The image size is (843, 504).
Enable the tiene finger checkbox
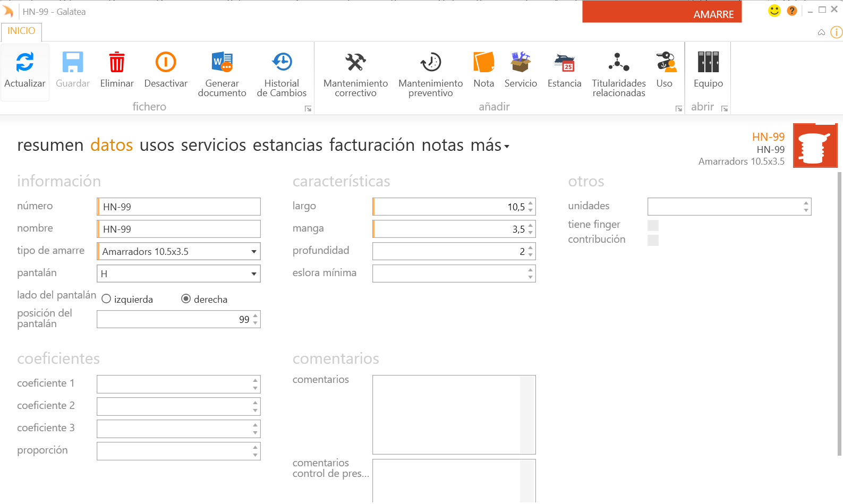pos(653,225)
